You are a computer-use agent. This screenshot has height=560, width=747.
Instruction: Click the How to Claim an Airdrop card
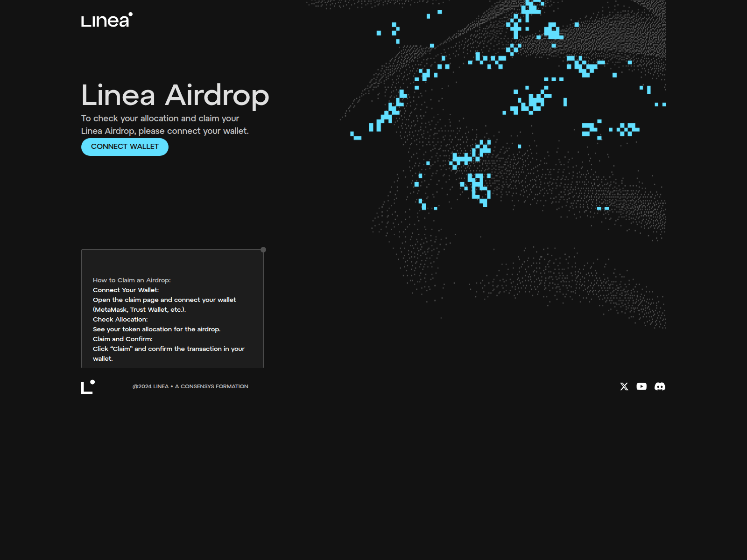pos(172,308)
